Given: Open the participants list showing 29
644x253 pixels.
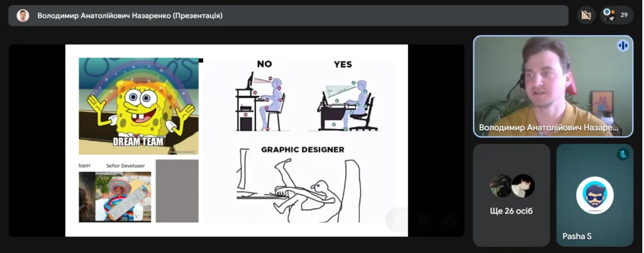Looking at the screenshot, I should click(616, 15).
